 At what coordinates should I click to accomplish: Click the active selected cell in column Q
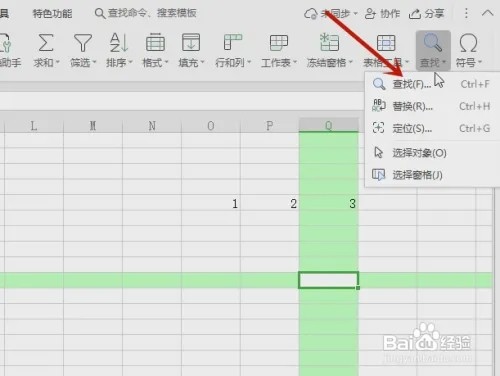tap(329, 280)
